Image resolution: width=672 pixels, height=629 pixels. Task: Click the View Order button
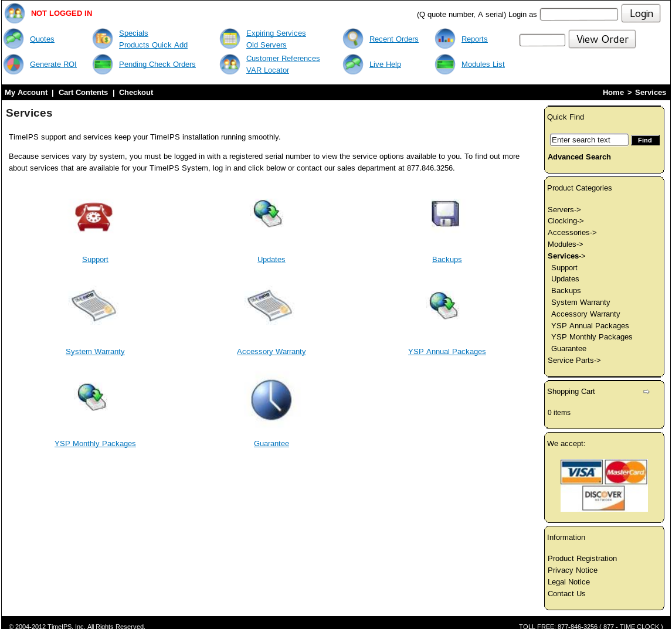(602, 39)
